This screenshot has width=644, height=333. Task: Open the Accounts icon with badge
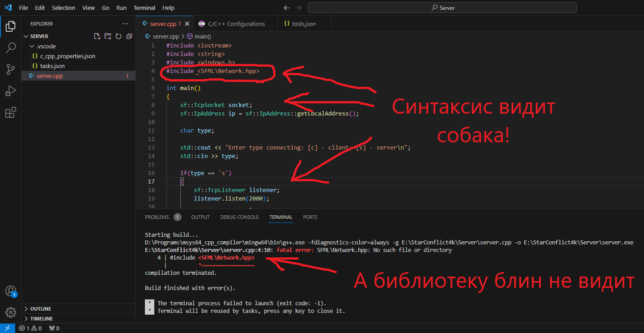10,291
